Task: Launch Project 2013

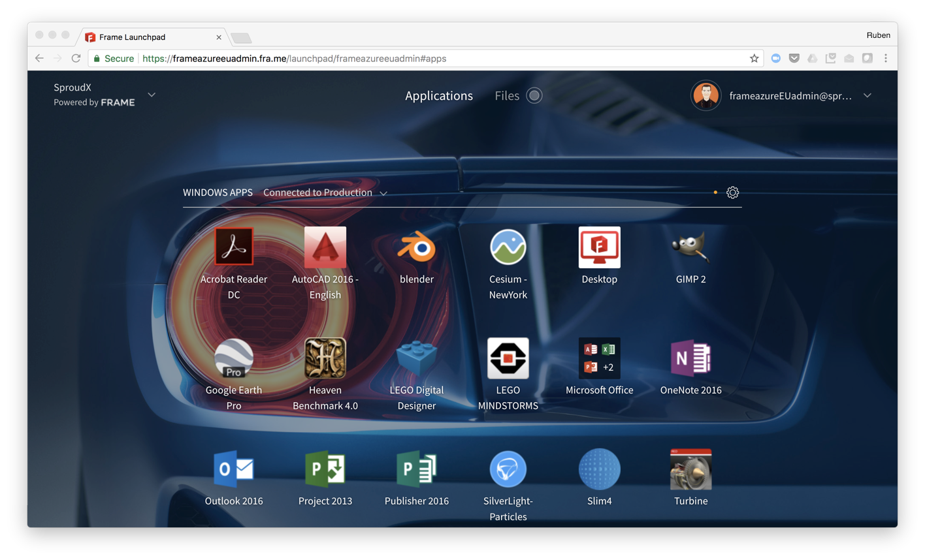Action: tap(325, 469)
